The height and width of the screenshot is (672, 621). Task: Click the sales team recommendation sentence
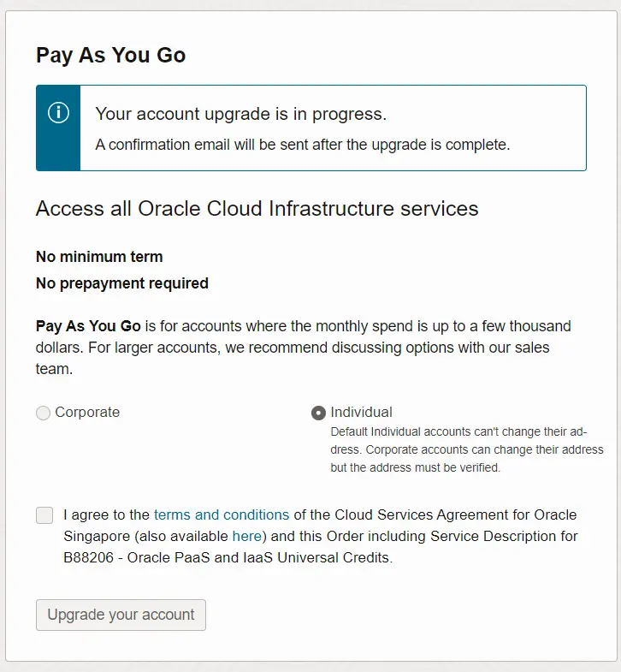coord(342,348)
